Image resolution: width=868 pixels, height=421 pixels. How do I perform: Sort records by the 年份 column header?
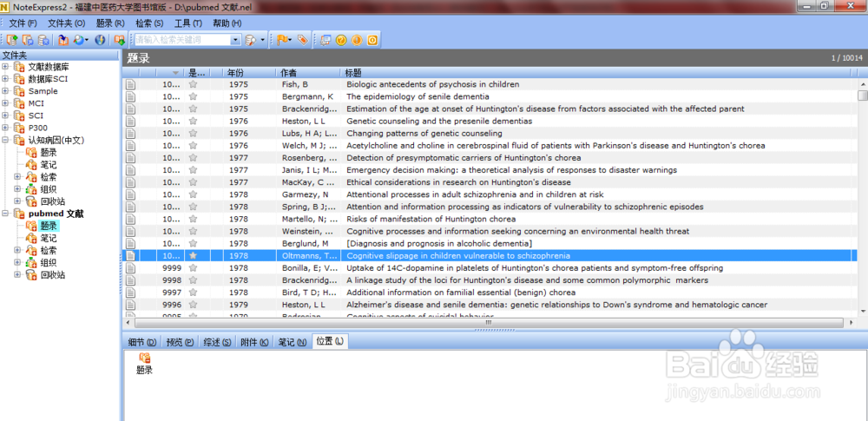(249, 73)
